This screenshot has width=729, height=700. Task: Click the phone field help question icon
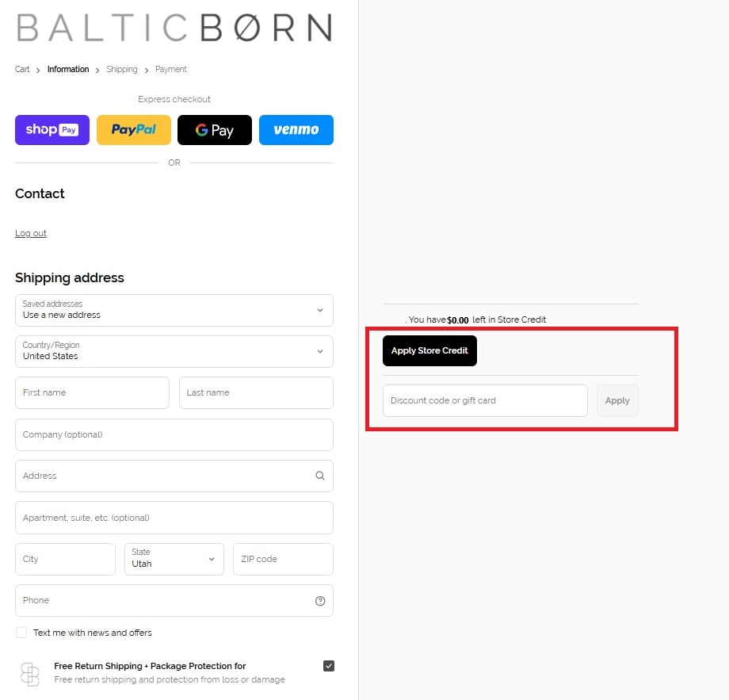tap(320, 601)
